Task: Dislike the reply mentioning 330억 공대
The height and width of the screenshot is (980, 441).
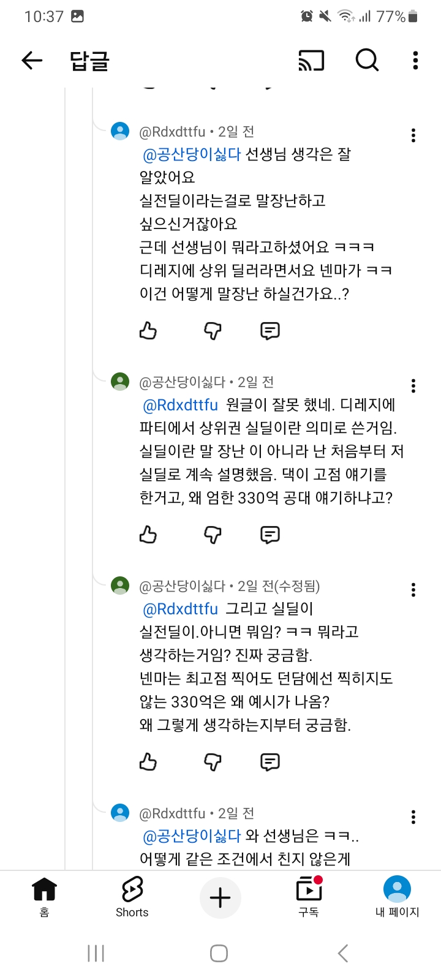Action: (213, 535)
